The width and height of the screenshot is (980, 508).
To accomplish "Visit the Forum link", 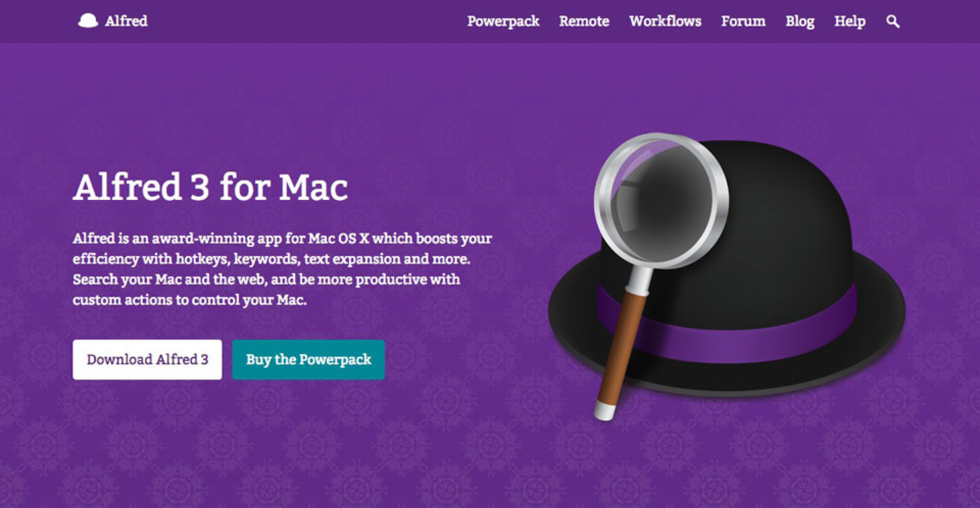I will 743,21.
